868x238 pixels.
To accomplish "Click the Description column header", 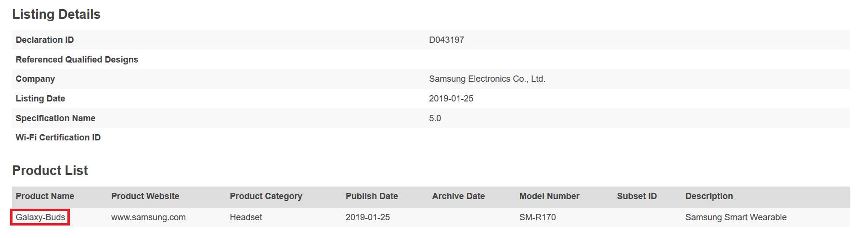I will pos(709,196).
